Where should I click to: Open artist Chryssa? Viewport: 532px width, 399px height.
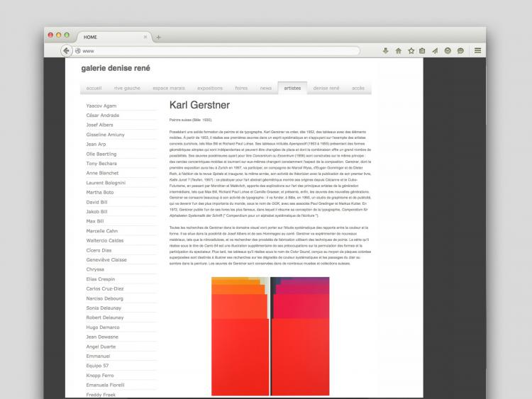point(95,269)
